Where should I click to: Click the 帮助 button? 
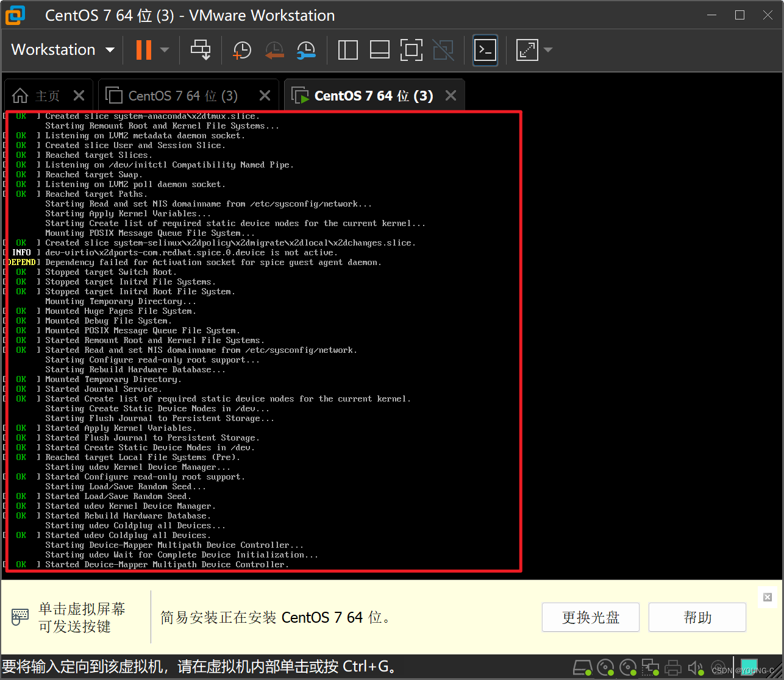tap(696, 617)
